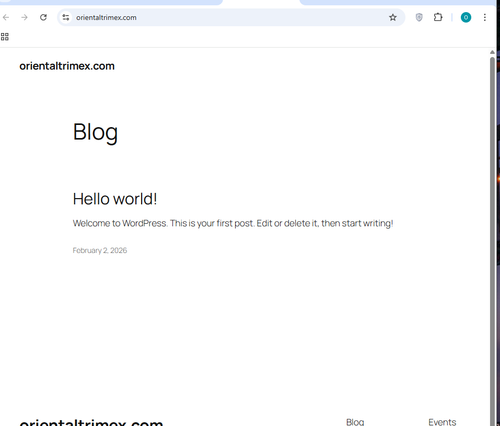Click the vertical page scrollbar
Viewport: 500px width, 426px height.
click(492, 240)
